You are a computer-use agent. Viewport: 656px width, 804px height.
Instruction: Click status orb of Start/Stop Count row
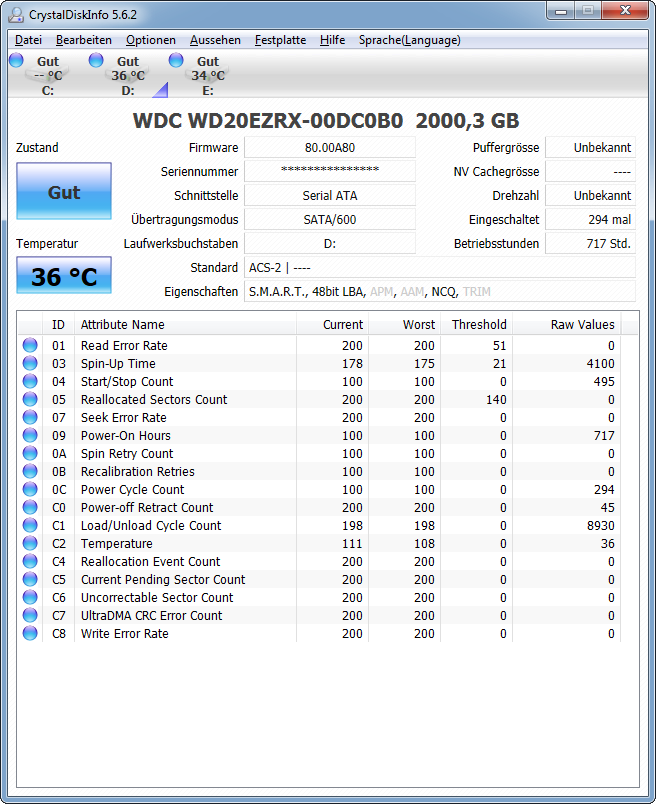click(x=30, y=381)
